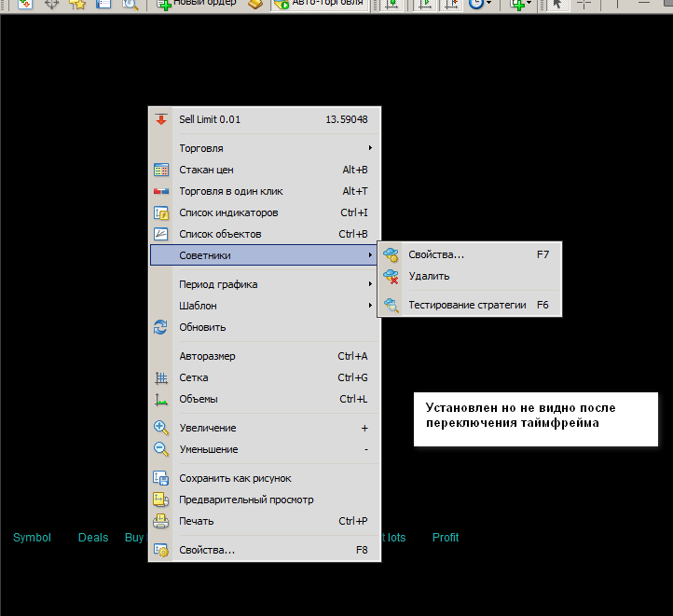
Task: Open Стакан цен (Alt+B) menu entry
Action: point(265,170)
